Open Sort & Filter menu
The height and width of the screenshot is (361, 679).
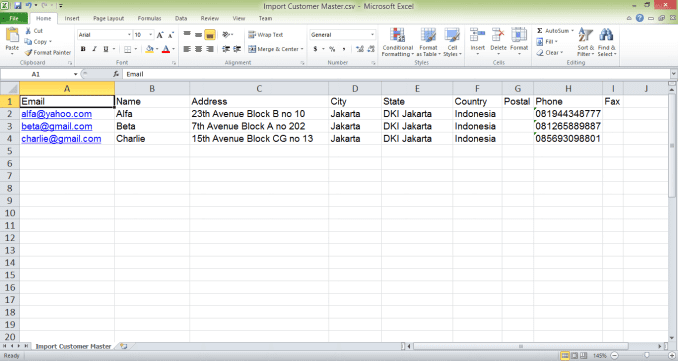pyautogui.click(x=585, y=42)
